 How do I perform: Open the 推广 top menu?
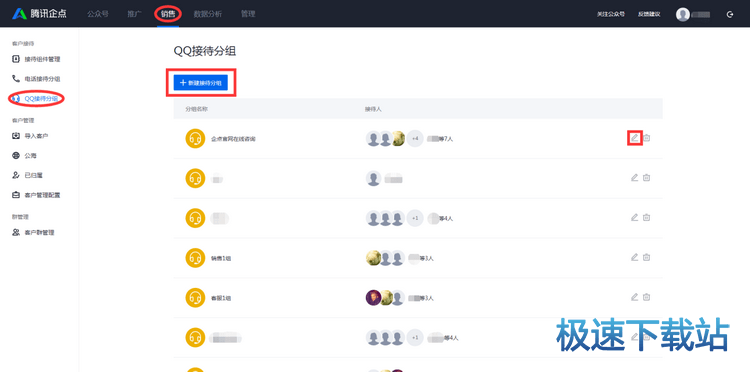click(x=134, y=14)
